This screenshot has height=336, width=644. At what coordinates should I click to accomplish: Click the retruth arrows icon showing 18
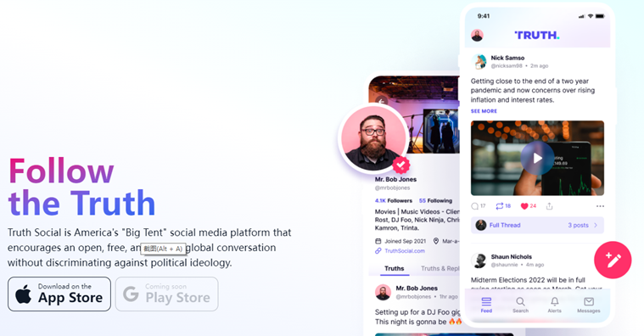point(500,206)
